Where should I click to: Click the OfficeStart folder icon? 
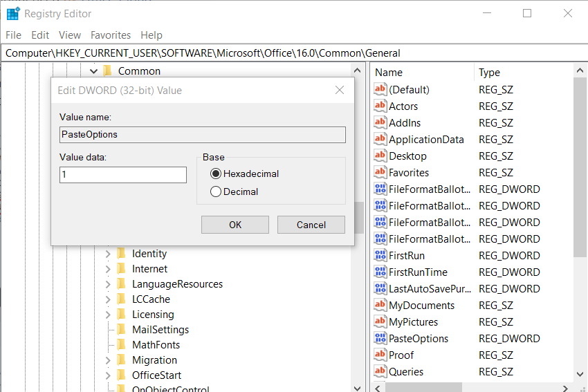122,375
